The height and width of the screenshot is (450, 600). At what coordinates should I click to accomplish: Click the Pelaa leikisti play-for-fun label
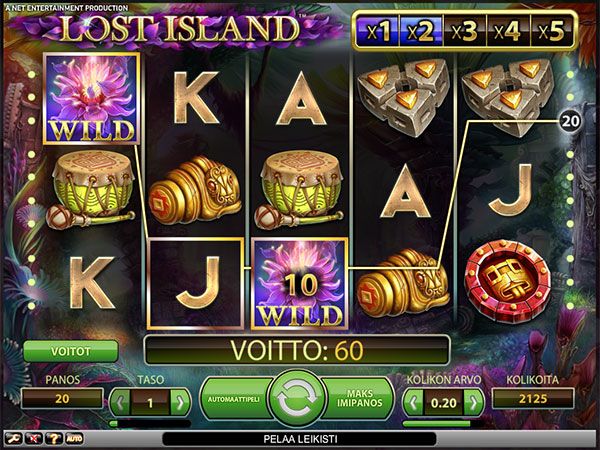(300, 439)
